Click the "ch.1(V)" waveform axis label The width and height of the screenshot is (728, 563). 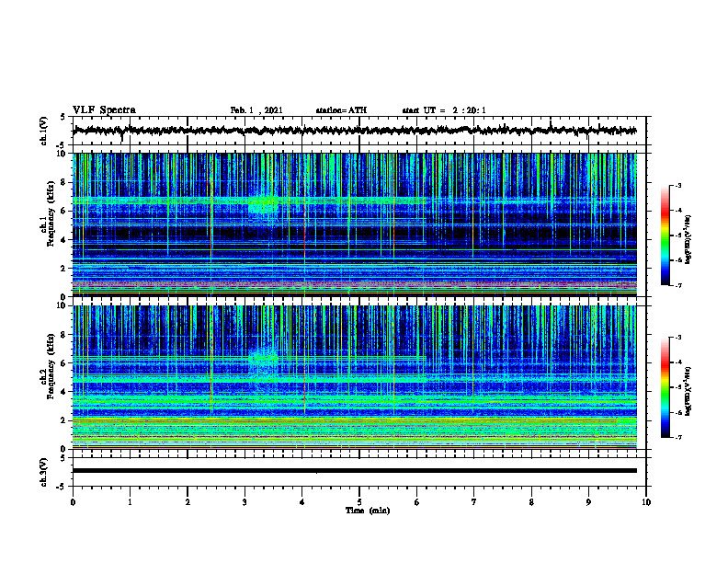(44, 131)
